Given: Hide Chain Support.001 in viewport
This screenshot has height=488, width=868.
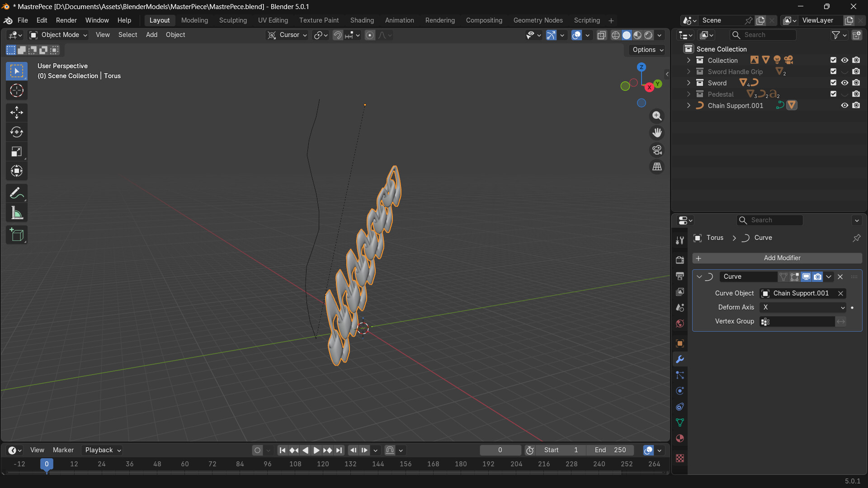Looking at the screenshot, I should [844, 105].
